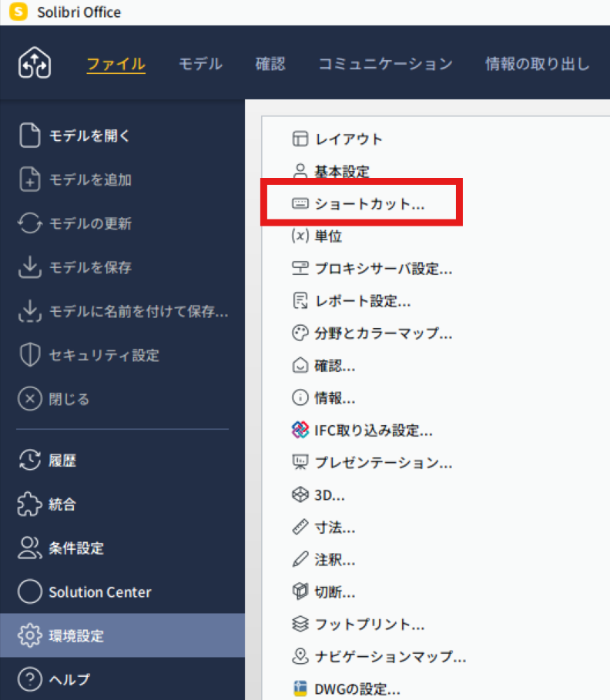Click the DWGの設定 file icon
Screen dimensions: 610x700
[x=300, y=688]
